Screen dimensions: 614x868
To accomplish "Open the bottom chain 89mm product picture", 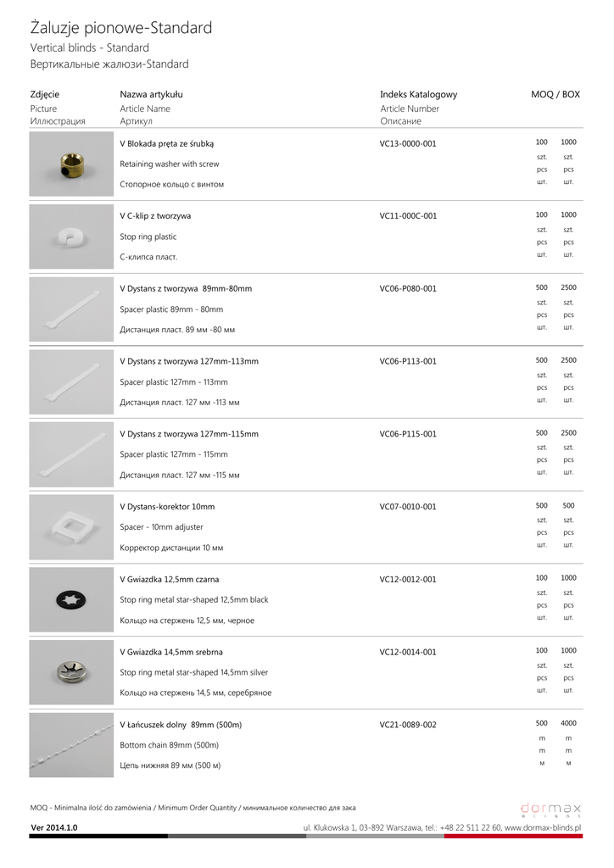I will (x=71, y=746).
